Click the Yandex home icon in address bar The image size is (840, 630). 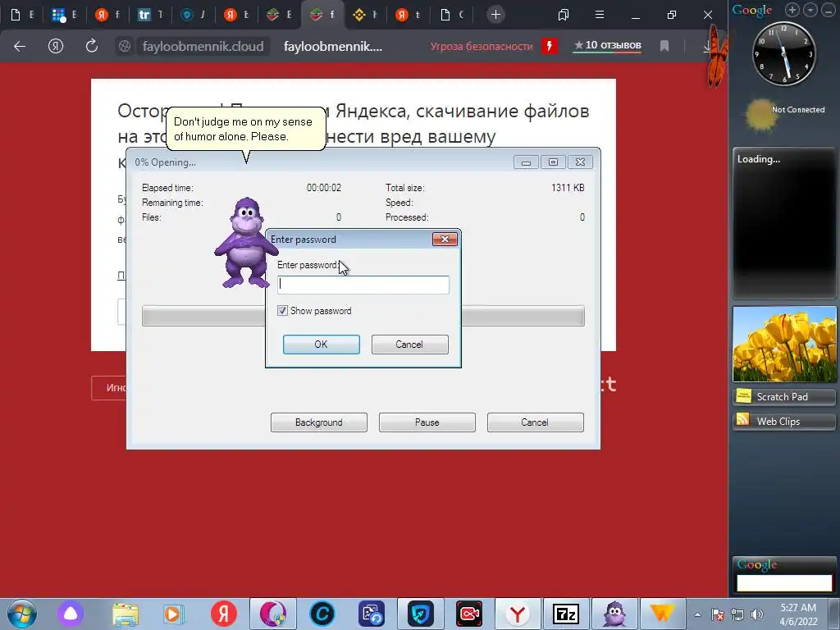click(56, 46)
